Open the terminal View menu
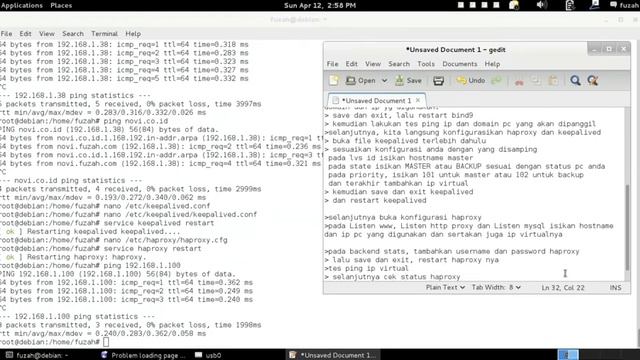Screen dimensions: 640x360 pos(47,33)
